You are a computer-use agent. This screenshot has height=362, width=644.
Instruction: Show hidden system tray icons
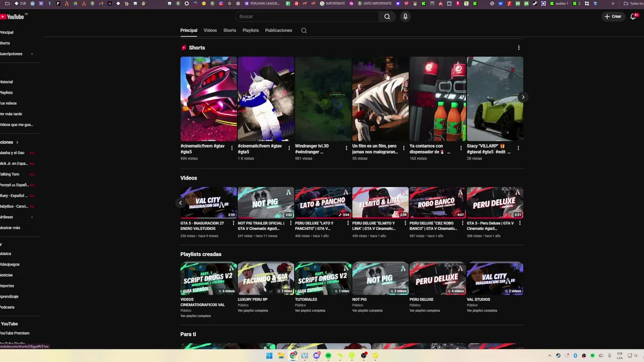pyautogui.click(x=550, y=355)
